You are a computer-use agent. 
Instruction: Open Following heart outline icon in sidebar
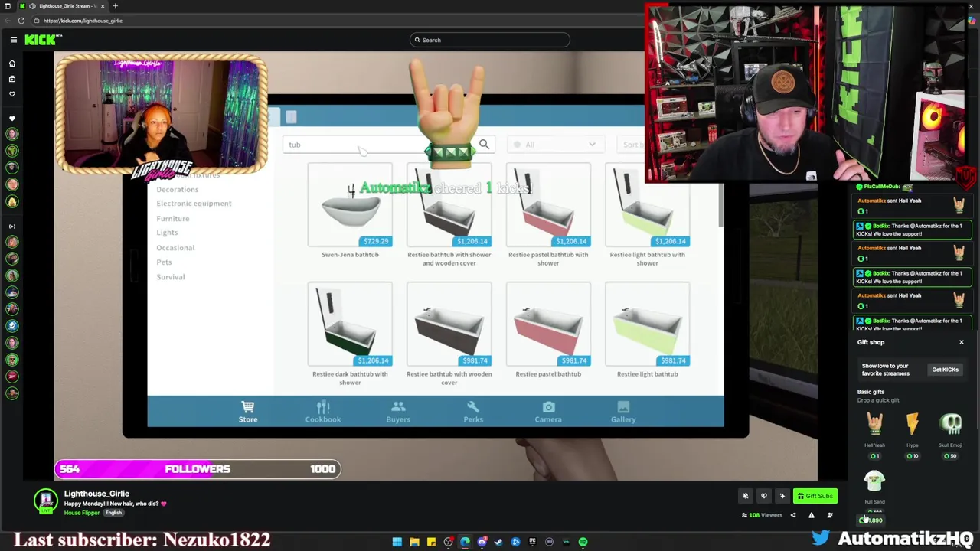click(x=12, y=94)
